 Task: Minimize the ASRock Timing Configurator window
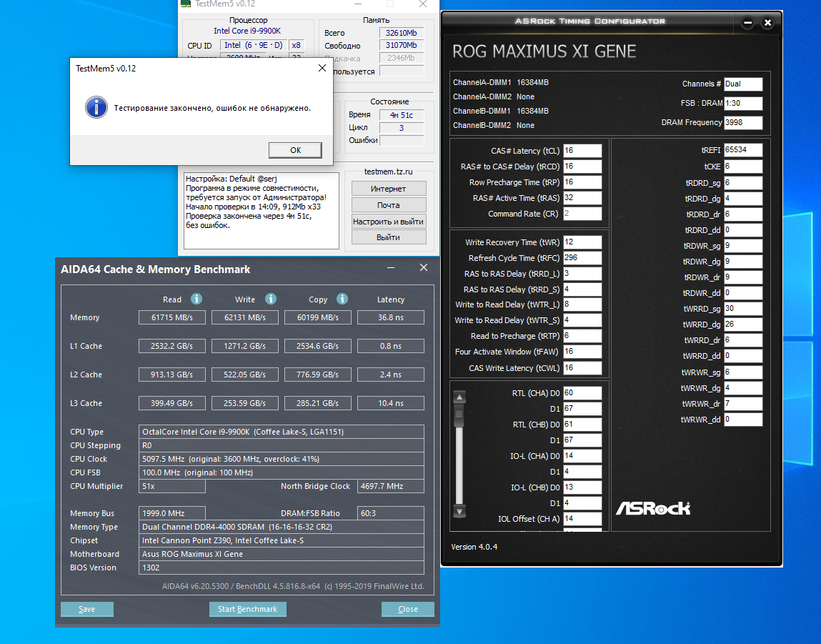click(747, 22)
